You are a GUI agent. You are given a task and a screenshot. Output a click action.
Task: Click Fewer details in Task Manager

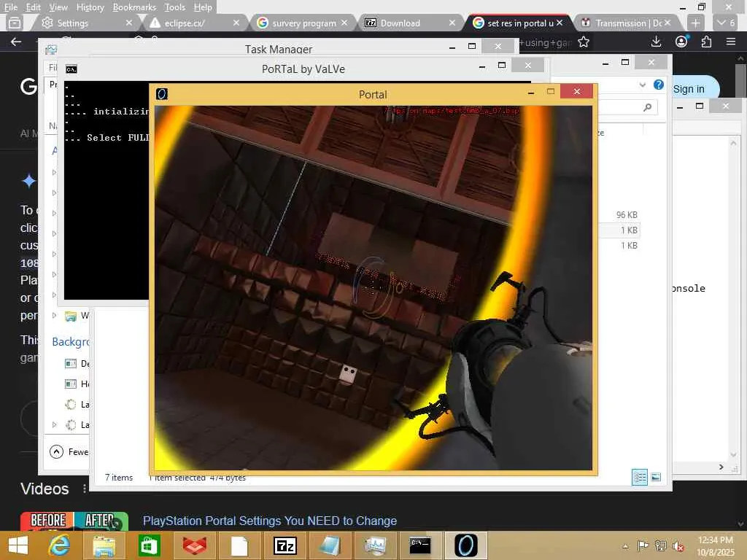click(x=69, y=452)
